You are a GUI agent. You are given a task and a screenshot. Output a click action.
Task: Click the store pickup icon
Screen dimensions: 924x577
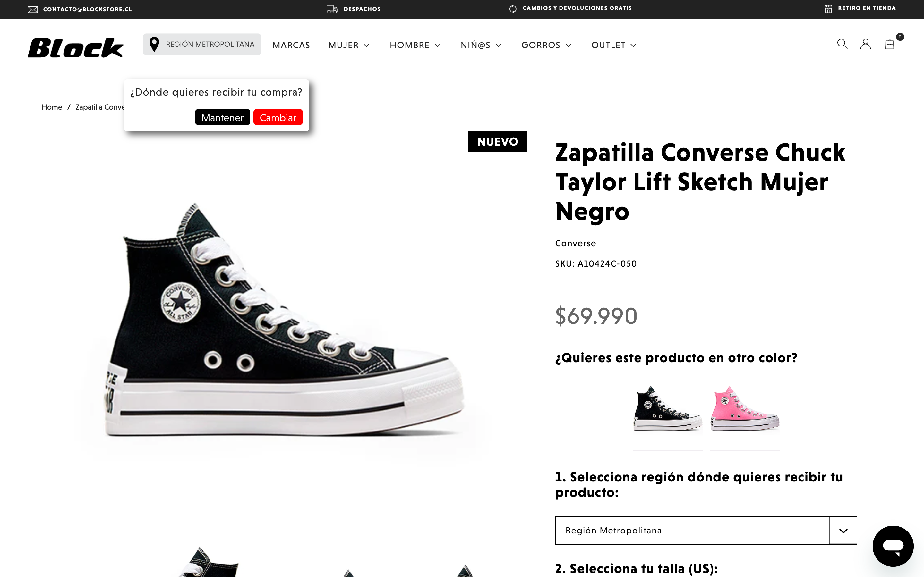point(828,9)
